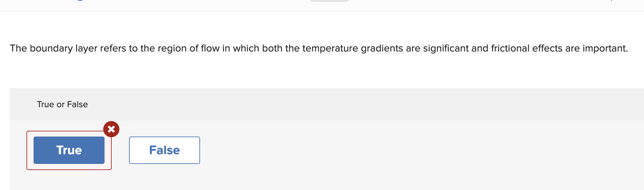Click the blue badge partially visible at top left
The image size is (644, 190).
point(80,1)
